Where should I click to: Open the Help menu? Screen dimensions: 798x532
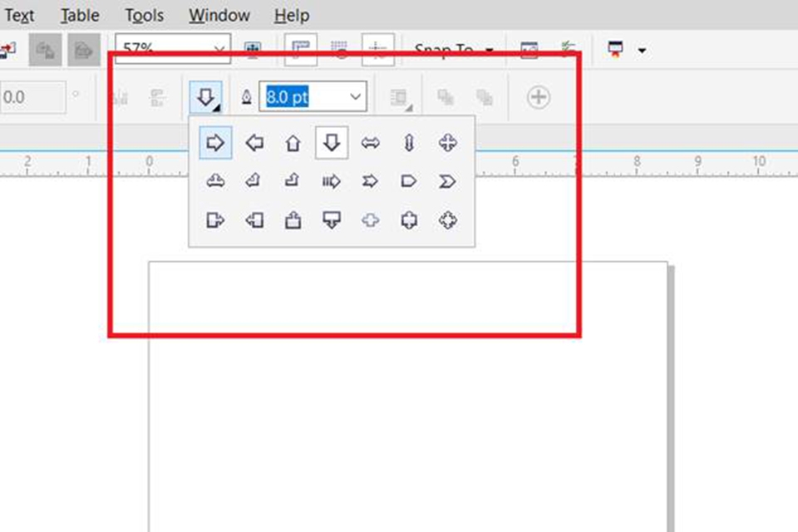292,15
